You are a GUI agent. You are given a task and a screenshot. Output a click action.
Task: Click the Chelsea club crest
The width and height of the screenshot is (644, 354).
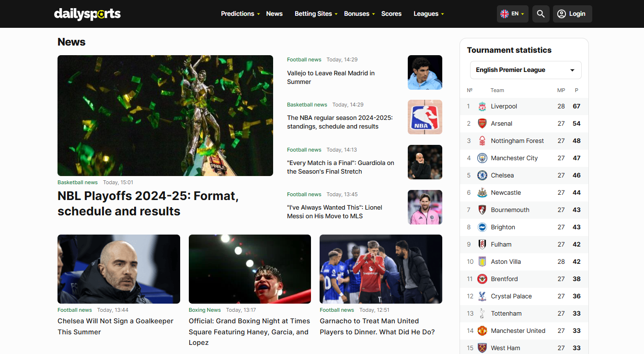coord(482,176)
